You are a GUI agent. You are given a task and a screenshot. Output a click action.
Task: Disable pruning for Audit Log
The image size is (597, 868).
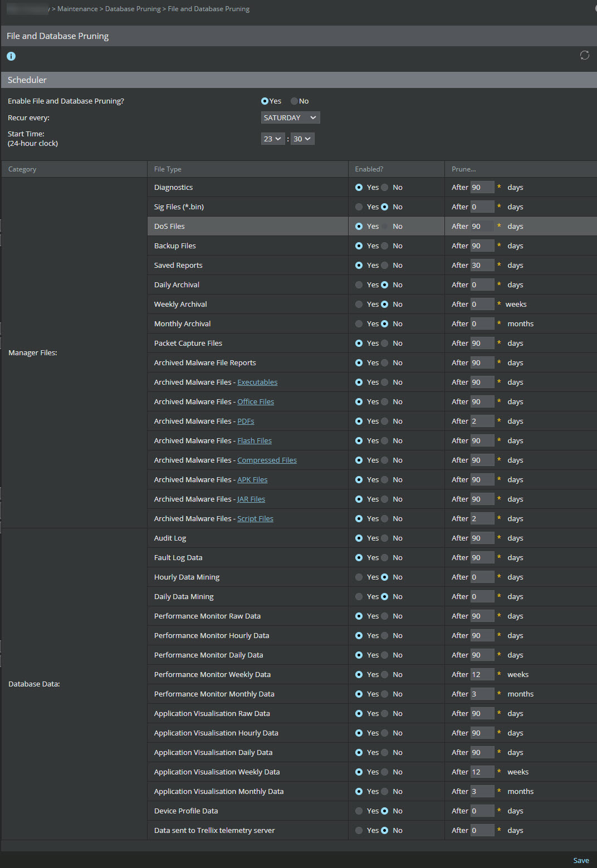tap(384, 538)
